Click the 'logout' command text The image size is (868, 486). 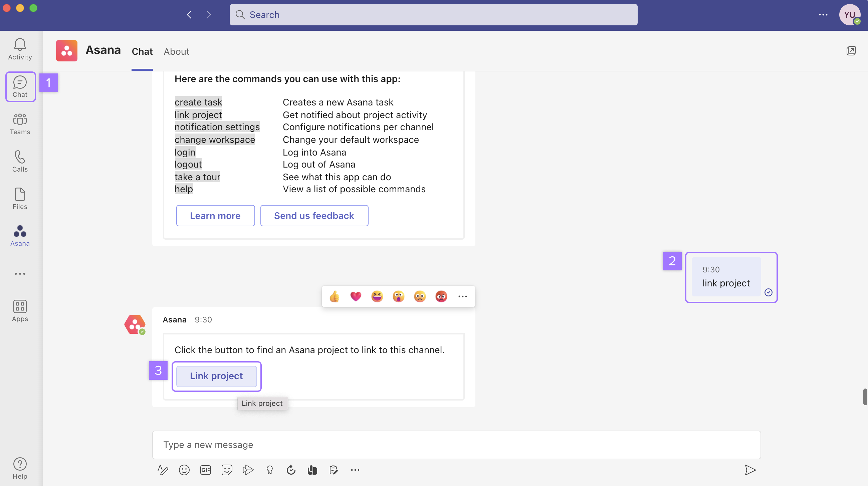coord(188,164)
